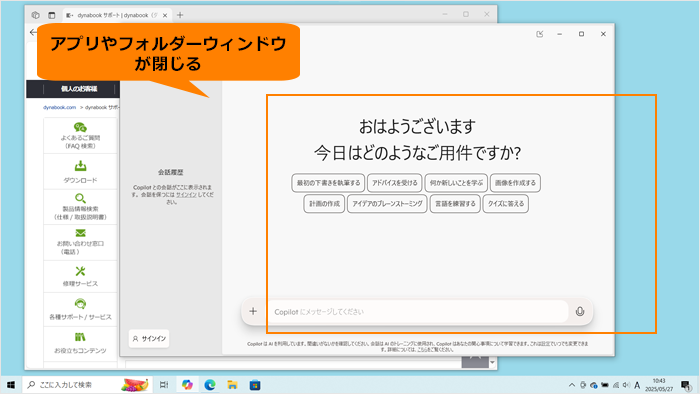
Task: Open よくあるご質問 (FAQ検索) on the dynabook page
Action: pyautogui.click(x=80, y=136)
